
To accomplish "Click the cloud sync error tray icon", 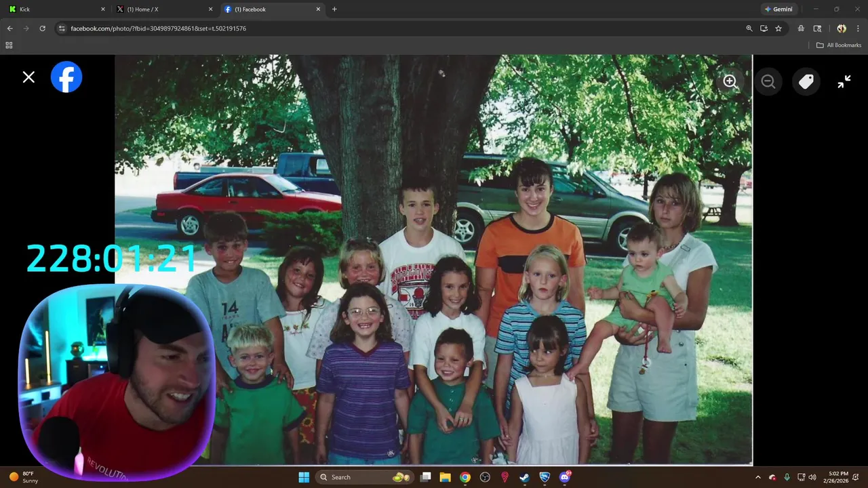I will [772, 477].
